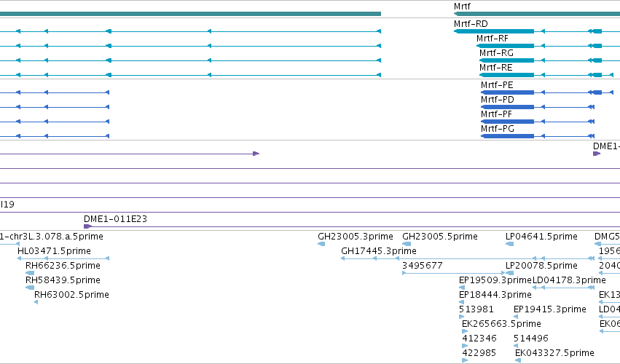This screenshot has width=620, height=364.
Task: Select the GH23005.3prime EST label
Action: [356, 237]
